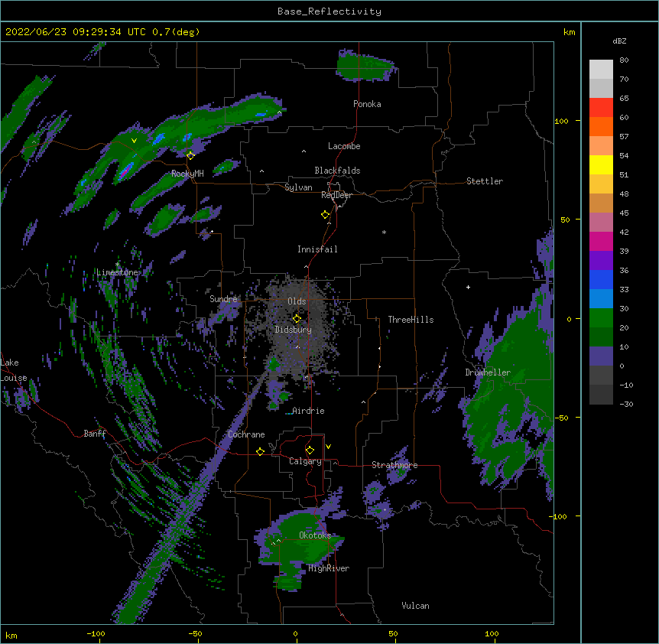Click the RockyMH label
Image resolution: width=659 pixels, height=644 pixels.
(x=187, y=174)
